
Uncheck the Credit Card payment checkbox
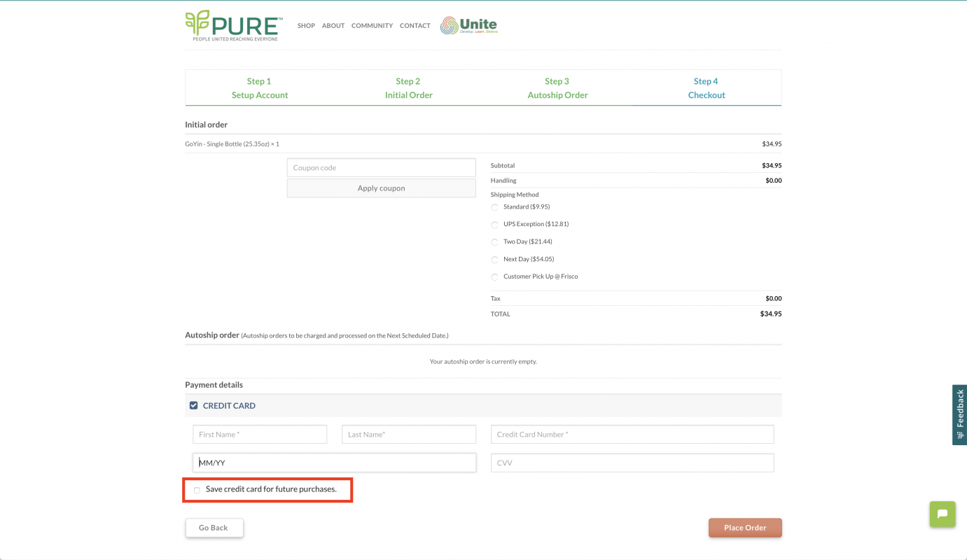click(194, 405)
